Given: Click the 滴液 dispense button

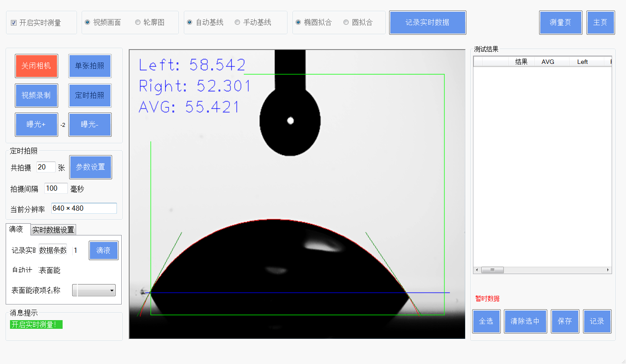Looking at the screenshot, I should [103, 251].
